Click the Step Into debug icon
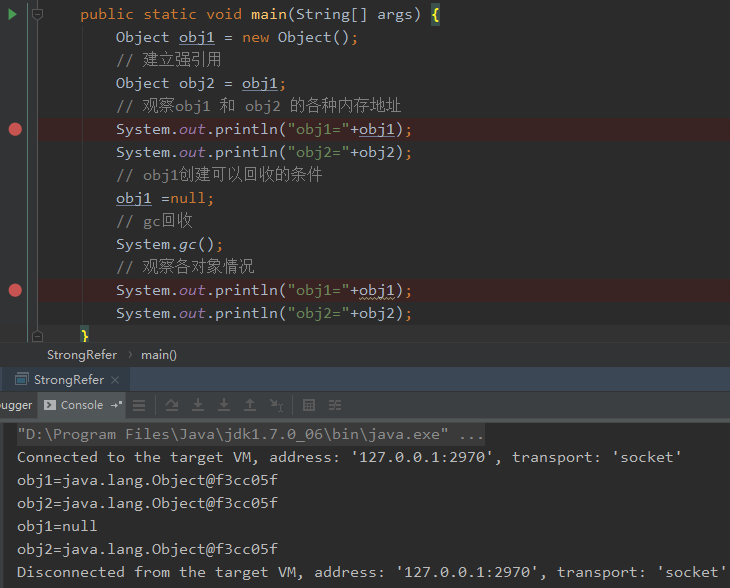Viewport: 730px width, 588px height. (x=198, y=405)
